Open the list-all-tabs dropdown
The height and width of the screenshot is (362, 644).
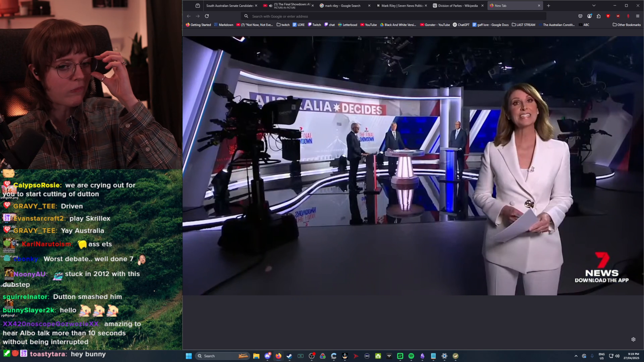click(x=594, y=5)
